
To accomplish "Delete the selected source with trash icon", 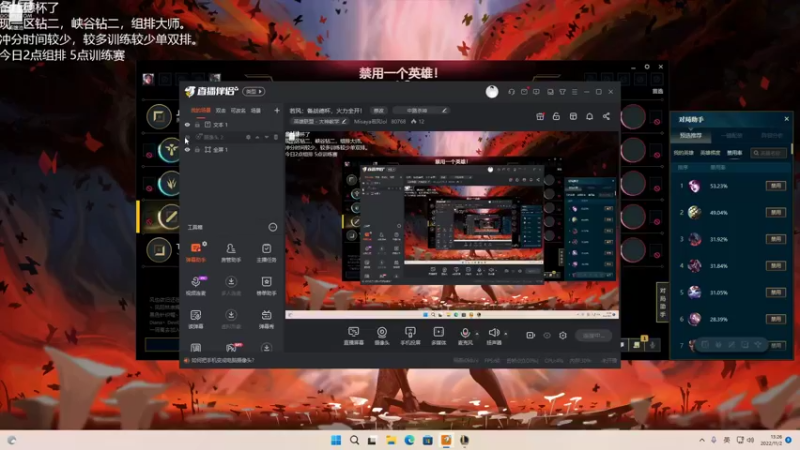I will coord(276,137).
